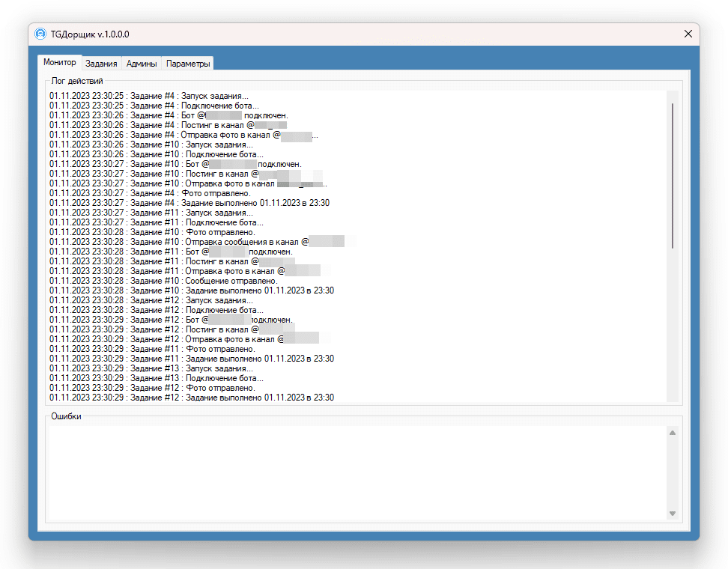
Task: Switch to the Монитор tab
Action: [x=60, y=62]
